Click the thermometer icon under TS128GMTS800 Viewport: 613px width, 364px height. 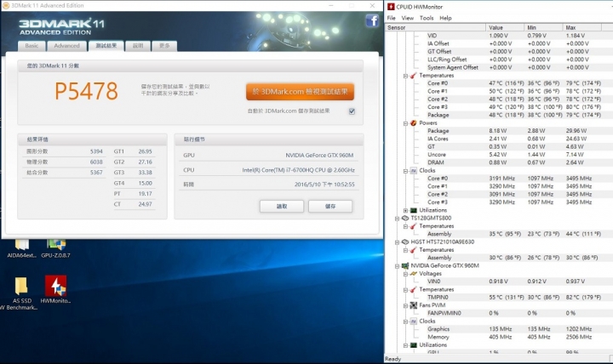413,226
